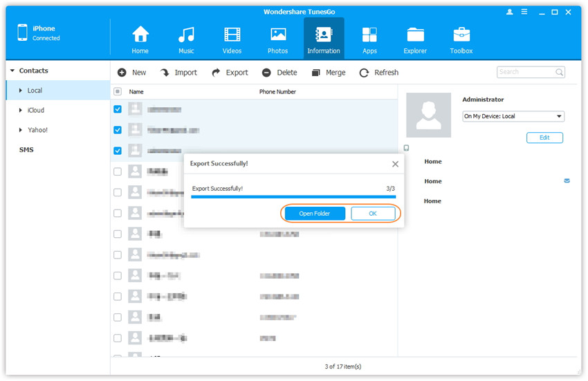Open the Photos section icon
The image size is (588, 381).
point(278,35)
